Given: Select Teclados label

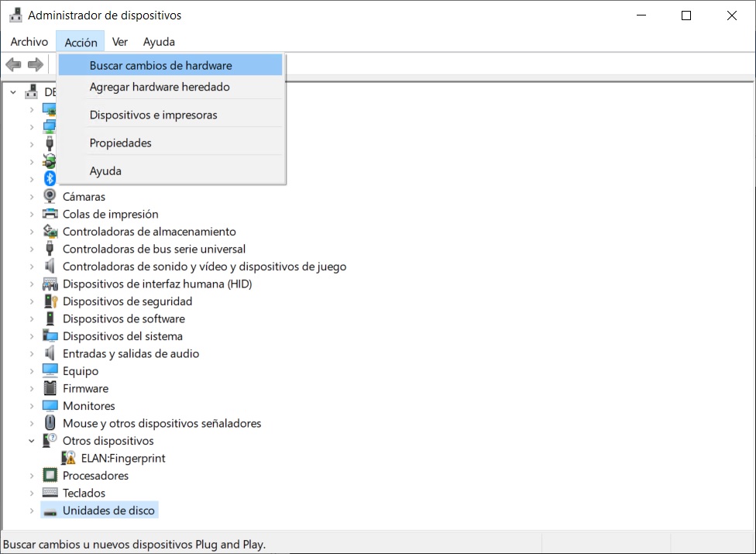Looking at the screenshot, I should pyautogui.click(x=84, y=493).
